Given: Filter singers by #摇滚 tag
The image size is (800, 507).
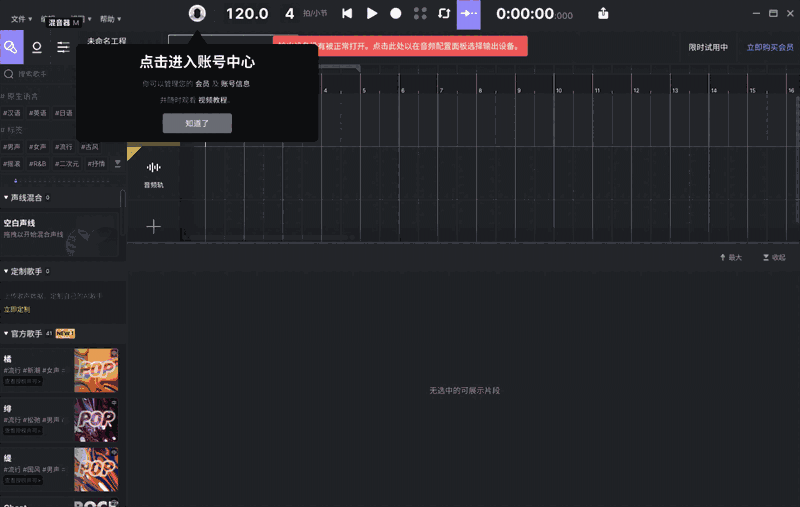Looking at the screenshot, I should [12, 164].
